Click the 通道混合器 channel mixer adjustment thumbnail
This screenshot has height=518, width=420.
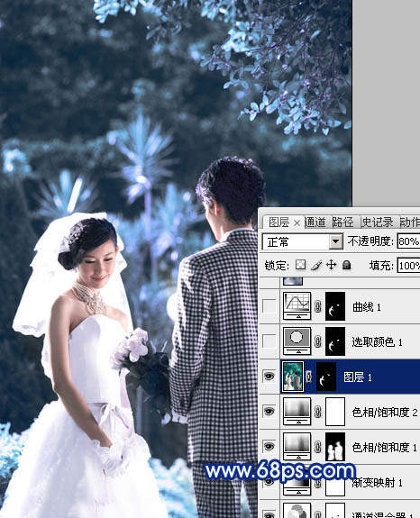click(x=297, y=511)
